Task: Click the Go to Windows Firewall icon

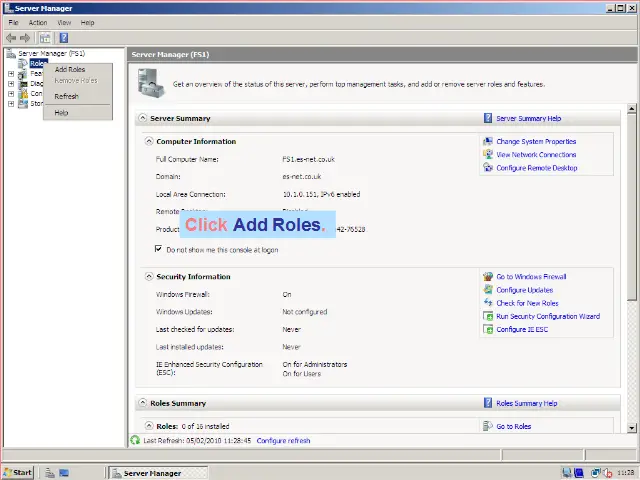Action: (488, 276)
